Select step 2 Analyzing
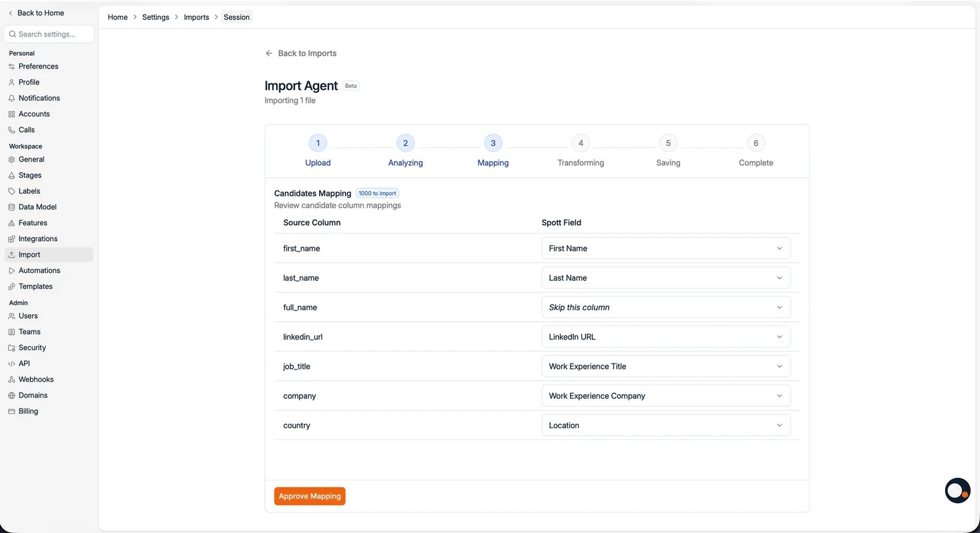Image resolution: width=980 pixels, height=533 pixels. pos(405,151)
